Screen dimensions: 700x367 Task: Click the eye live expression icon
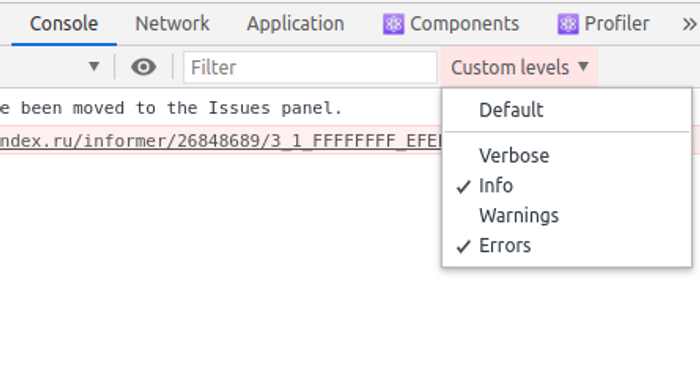pyautogui.click(x=143, y=67)
